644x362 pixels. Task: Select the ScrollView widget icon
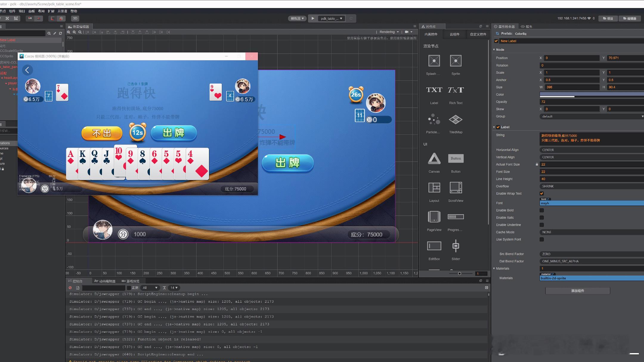tap(455, 188)
